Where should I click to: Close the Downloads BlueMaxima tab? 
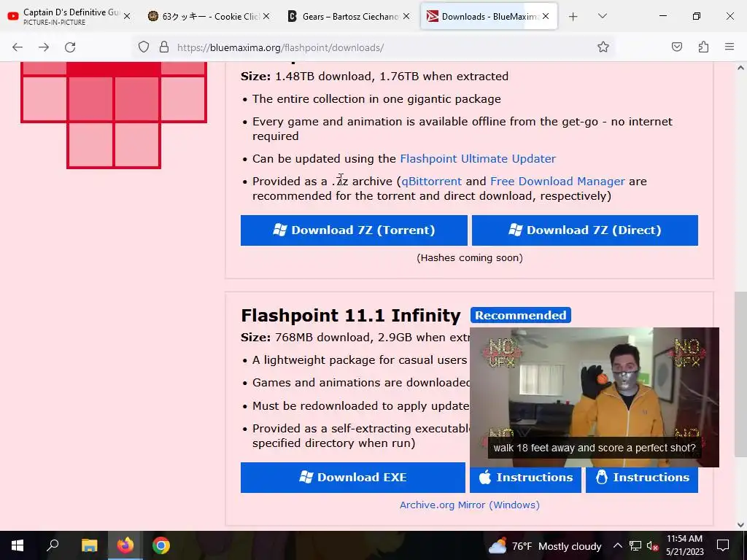point(546,16)
